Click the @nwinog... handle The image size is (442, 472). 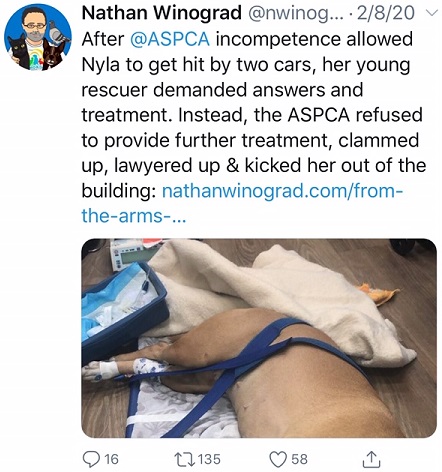tap(296, 13)
